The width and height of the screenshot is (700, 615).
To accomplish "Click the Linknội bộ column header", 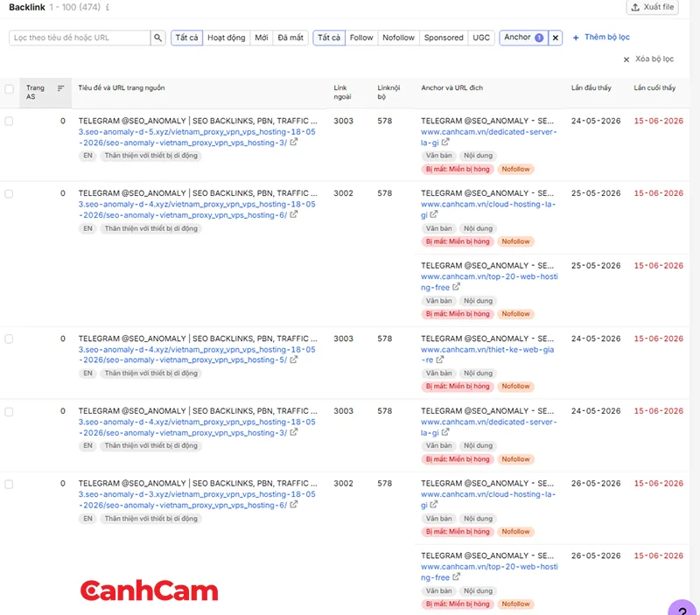I will [388, 93].
